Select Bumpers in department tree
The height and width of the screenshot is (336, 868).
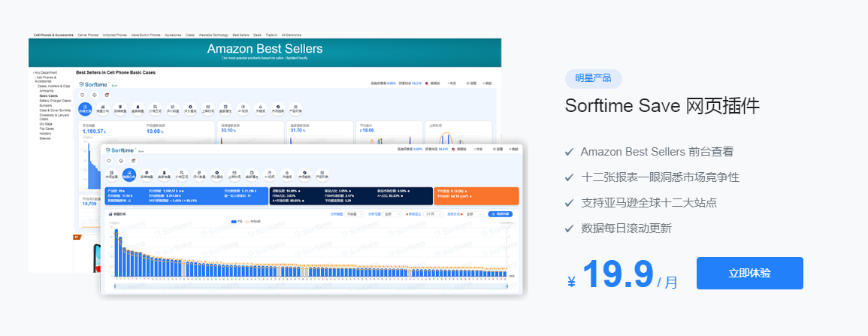tap(47, 105)
